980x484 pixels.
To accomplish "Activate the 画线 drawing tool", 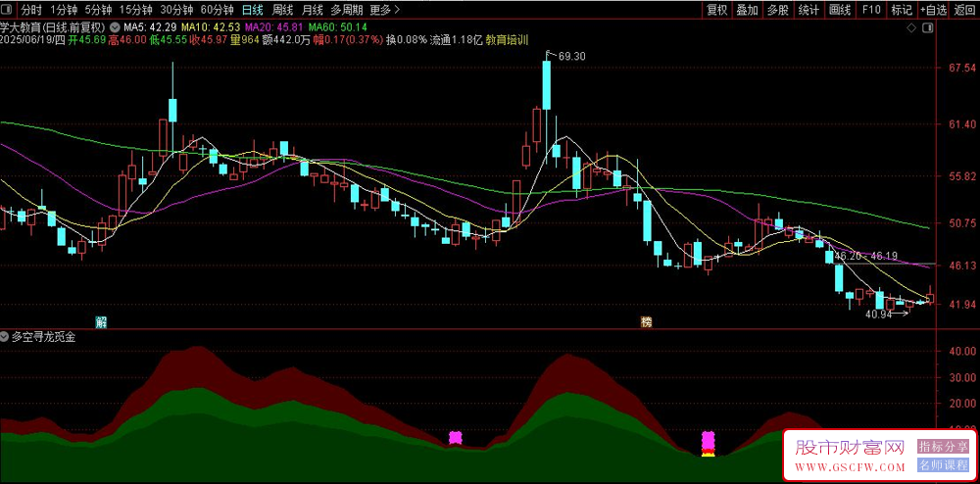I will tap(840, 10).
